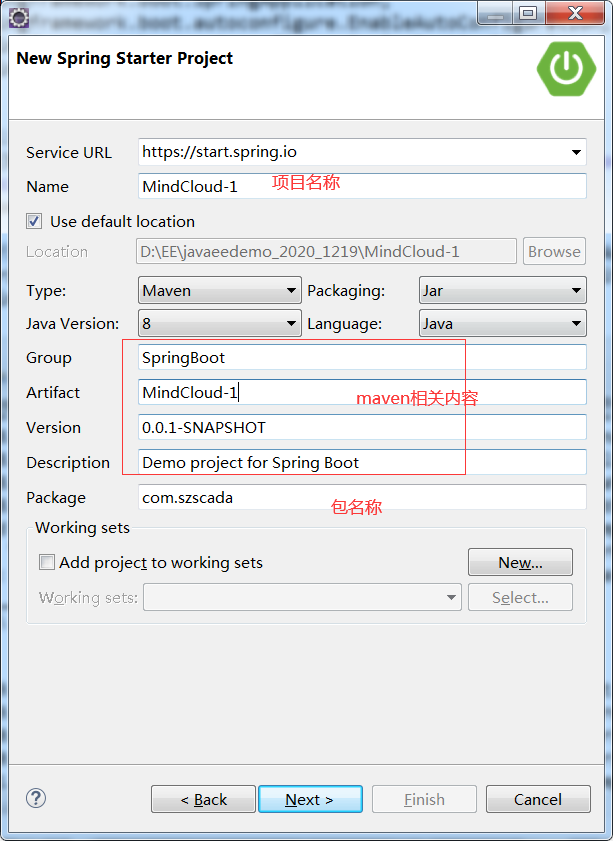Click the Spring Boot power logo
Screen dimensions: 613x841
pos(566,69)
